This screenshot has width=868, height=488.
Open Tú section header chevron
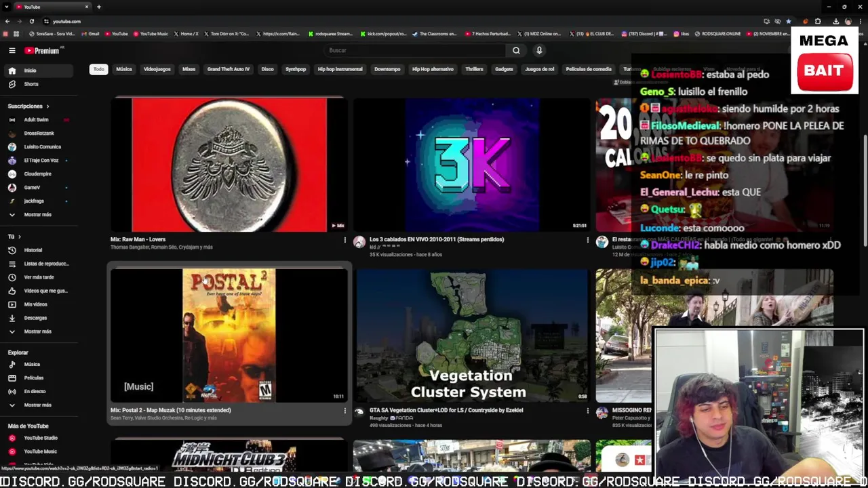click(19, 237)
